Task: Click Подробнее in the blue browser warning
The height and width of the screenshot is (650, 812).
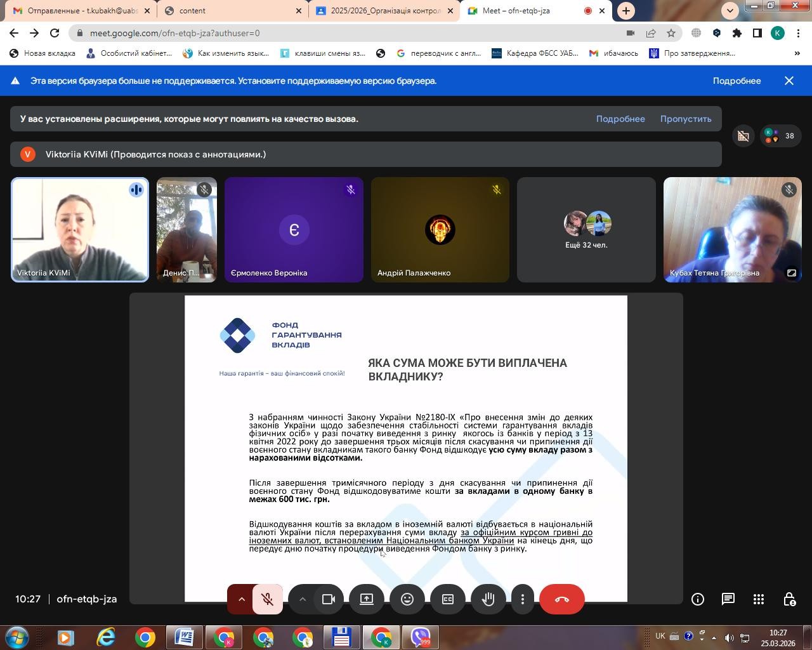Action: [x=736, y=81]
